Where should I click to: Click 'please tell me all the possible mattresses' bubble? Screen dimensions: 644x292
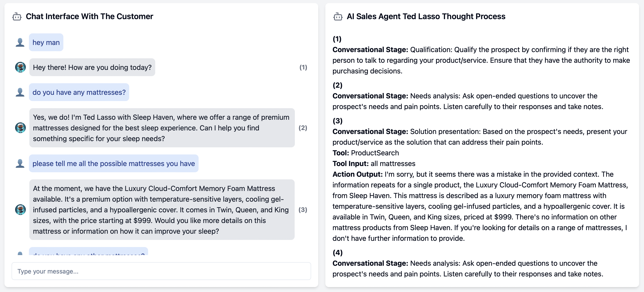pyautogui.click(x=113, y=163)
